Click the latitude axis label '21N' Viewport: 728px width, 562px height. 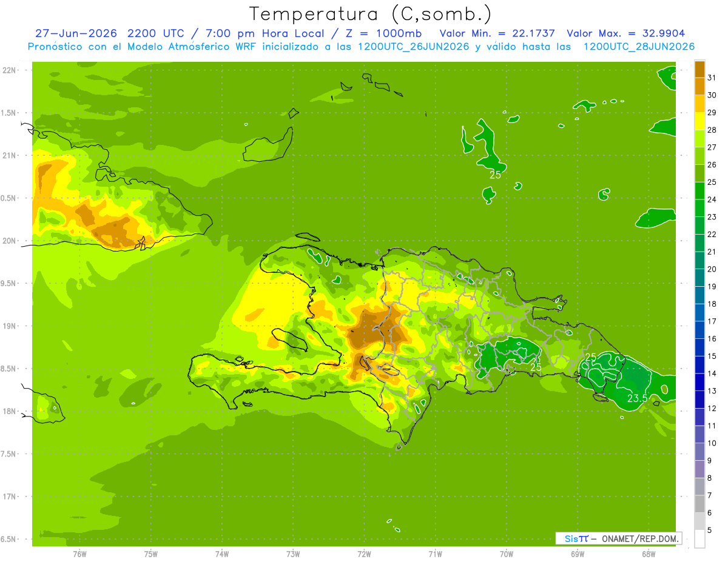[x=9, y=155]
